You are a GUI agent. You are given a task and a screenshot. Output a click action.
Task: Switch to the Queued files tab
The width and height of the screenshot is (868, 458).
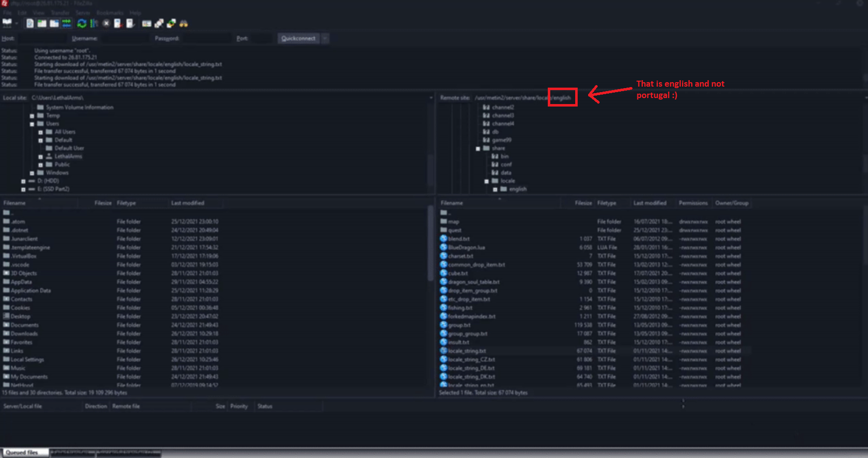click(25, 453)
